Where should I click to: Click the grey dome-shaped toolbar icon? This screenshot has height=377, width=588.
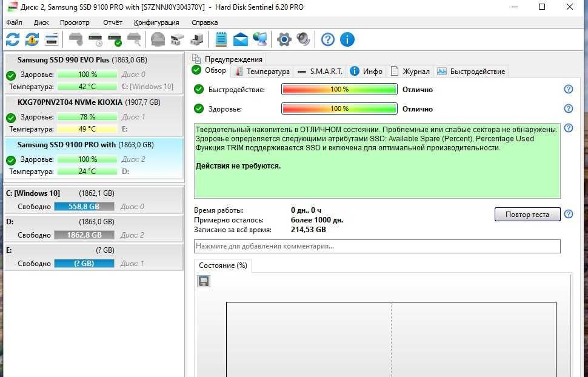pyautogui.click(x=158, y=39)
